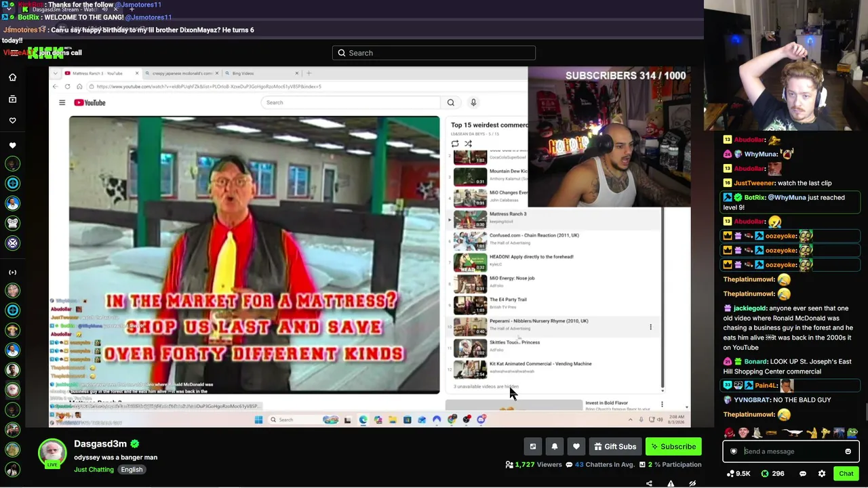Report the stream with warning icon

671,483
